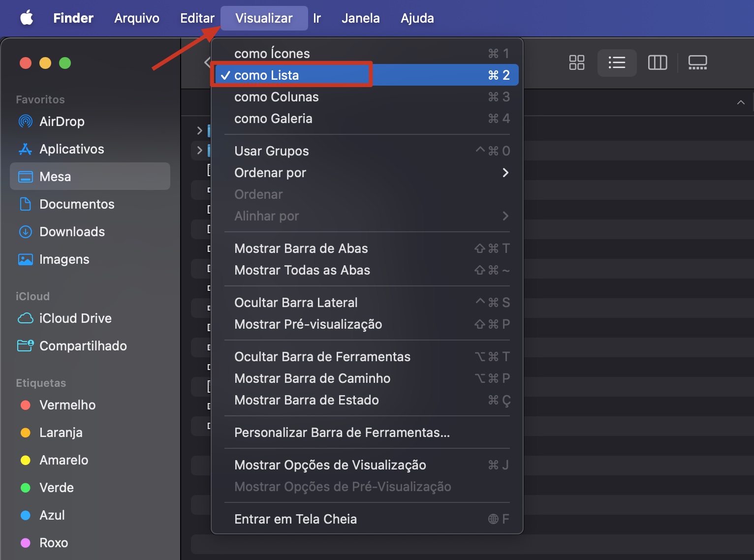Viewport: 754px width, 560px height.
Task: Click the sort direction chevron in the column header
Action: (x=741, y=103)
